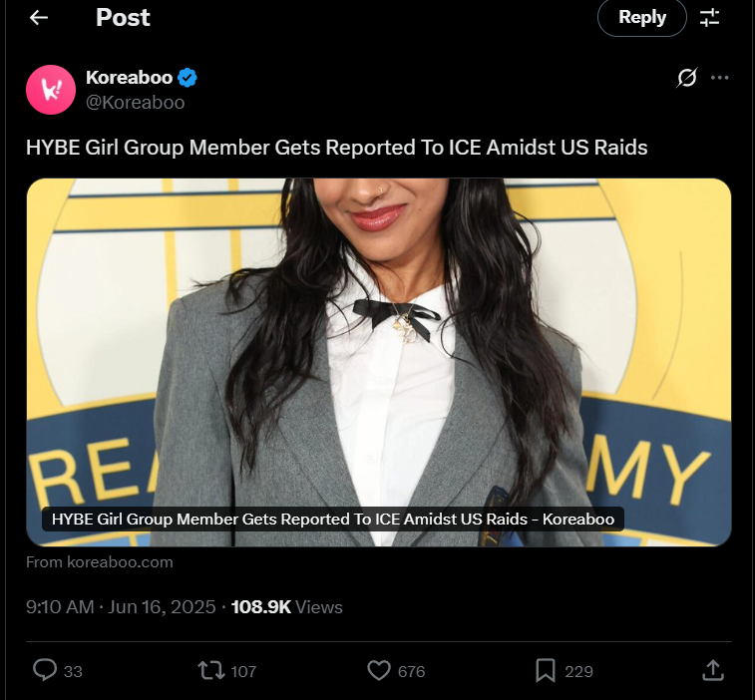Click the blue verified badge
Image resolution: width=755 pixels, height=700 pixels.
tap(188, 78)
